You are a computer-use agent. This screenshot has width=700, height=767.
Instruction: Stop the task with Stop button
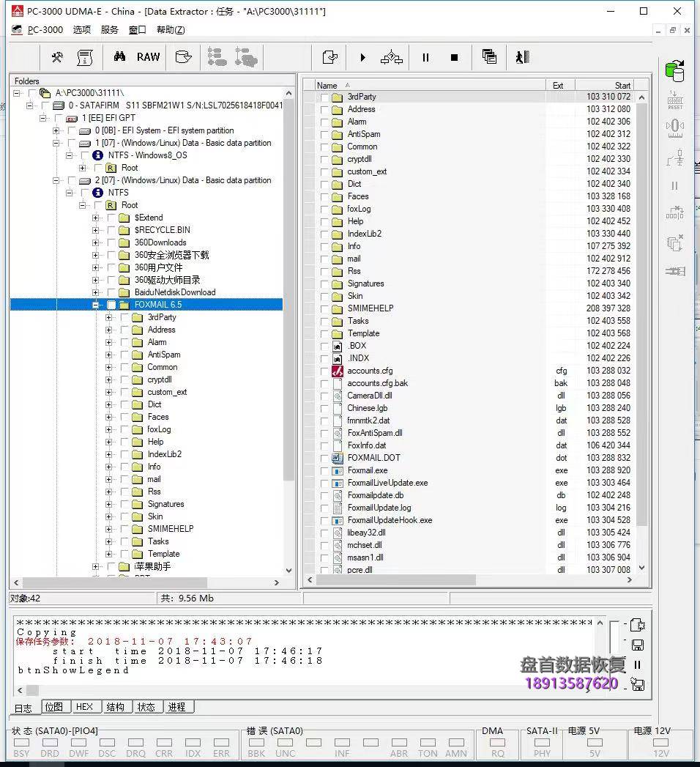[x=454, y=58]
